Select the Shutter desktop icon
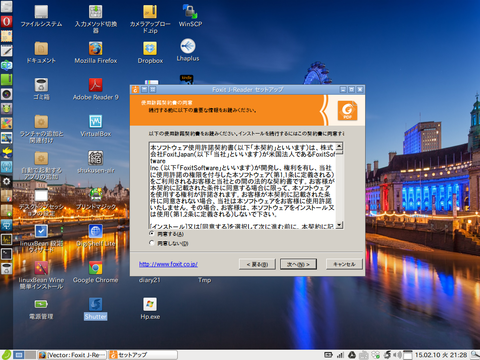 (x=96, y=309)
